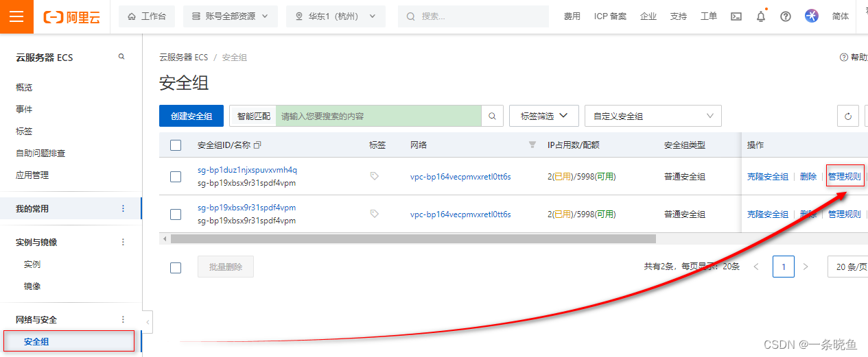Viewport: 868px width, 357px height.
Task: Edit tag icon for sg-bp1duz1njxspuvxvmh4q row
Action: click(374, 176)
